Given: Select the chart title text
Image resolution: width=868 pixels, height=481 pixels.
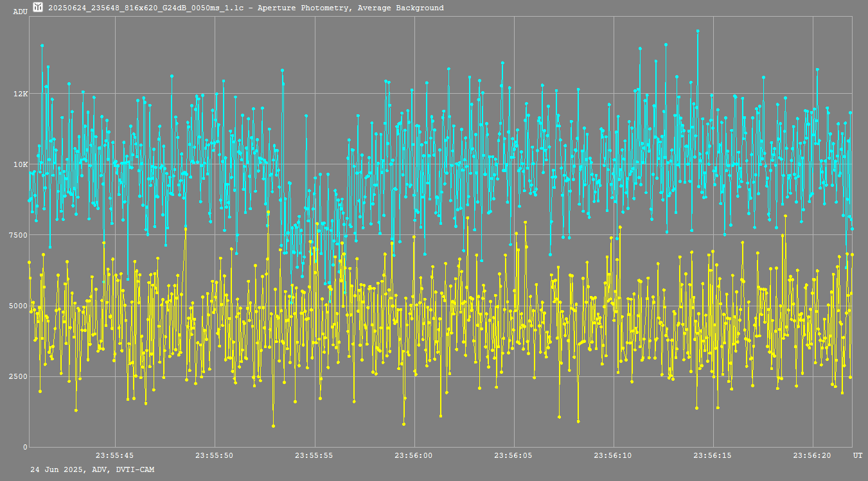Looking at the screenshot, I should click(246, 8).
